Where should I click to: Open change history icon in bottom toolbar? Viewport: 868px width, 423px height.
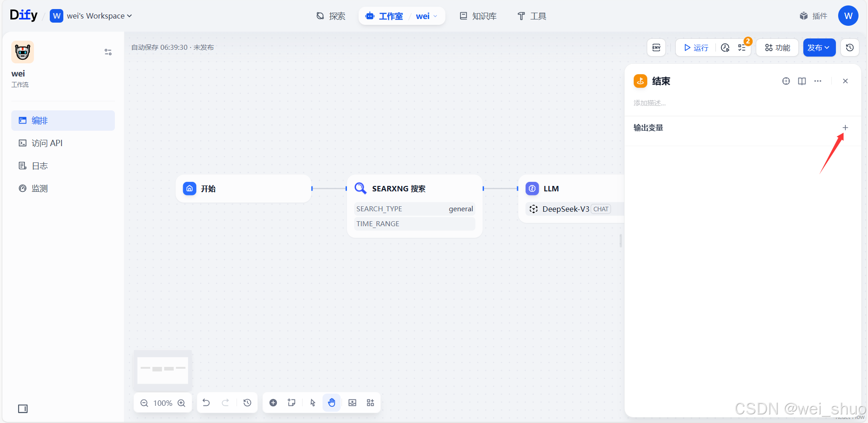(247, 403)
